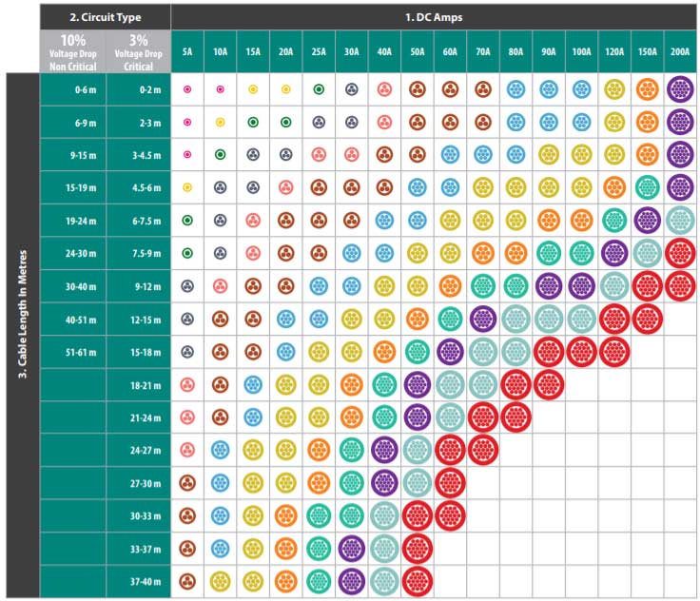Click the '100A' column header

click(582, 51)
